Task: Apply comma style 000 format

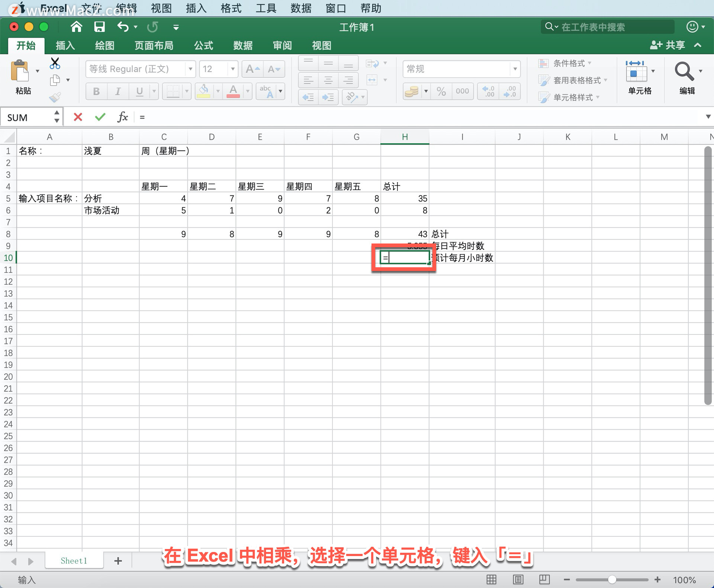Action: (462, 91)
